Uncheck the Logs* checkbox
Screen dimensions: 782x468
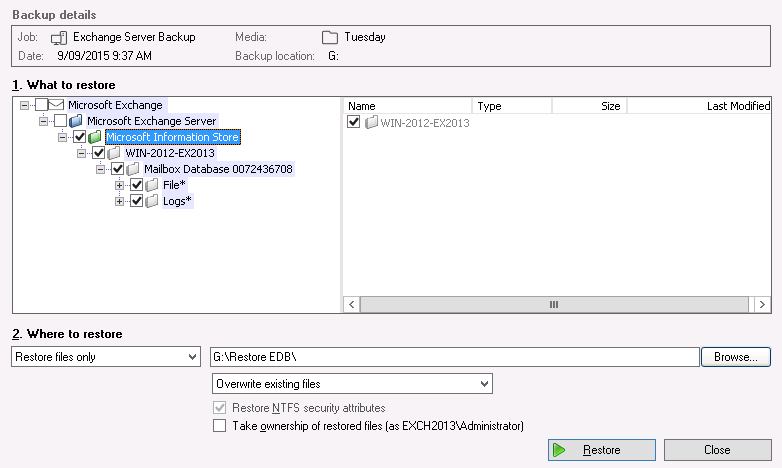[x=137, y=201]
